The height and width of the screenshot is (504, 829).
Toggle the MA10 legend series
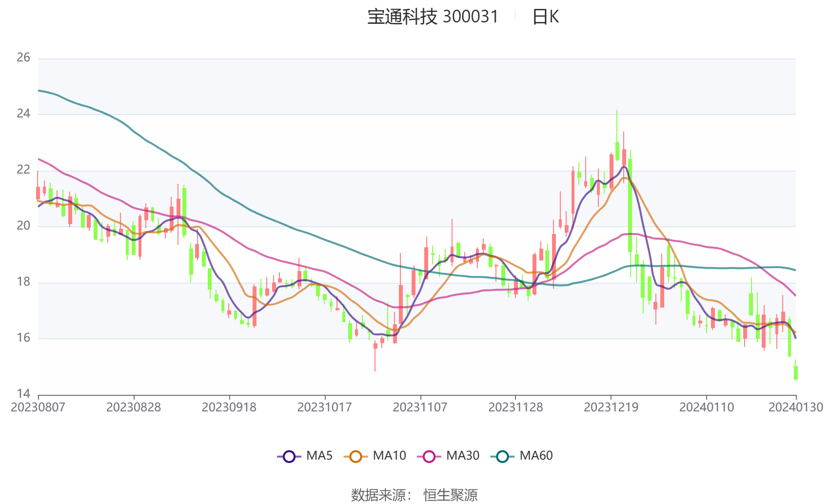click(x=375, y=456)
